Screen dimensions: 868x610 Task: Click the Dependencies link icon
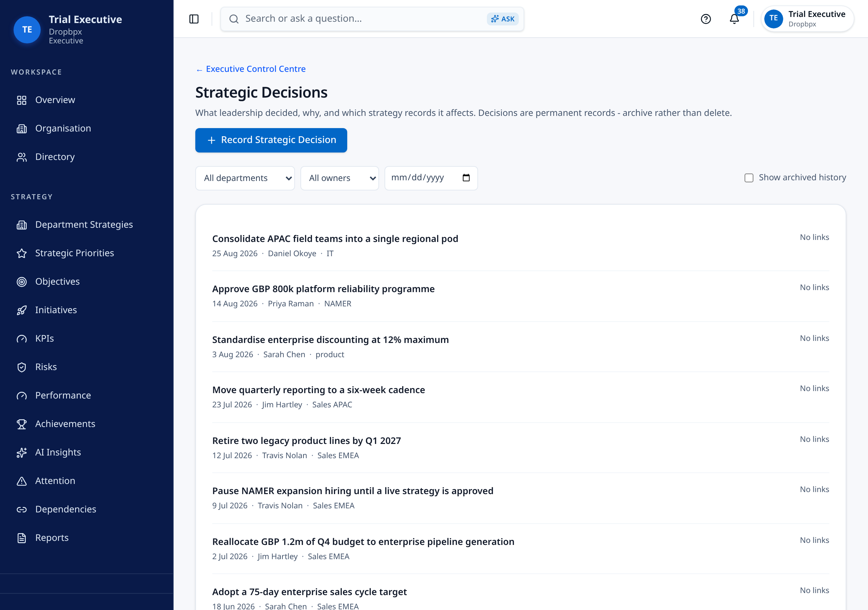(22, 509)
